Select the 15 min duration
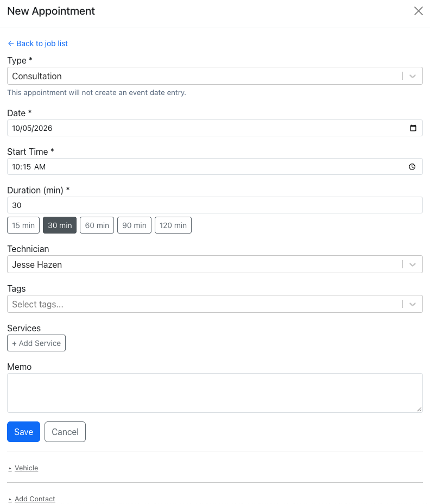 click(x=23, y=225)
